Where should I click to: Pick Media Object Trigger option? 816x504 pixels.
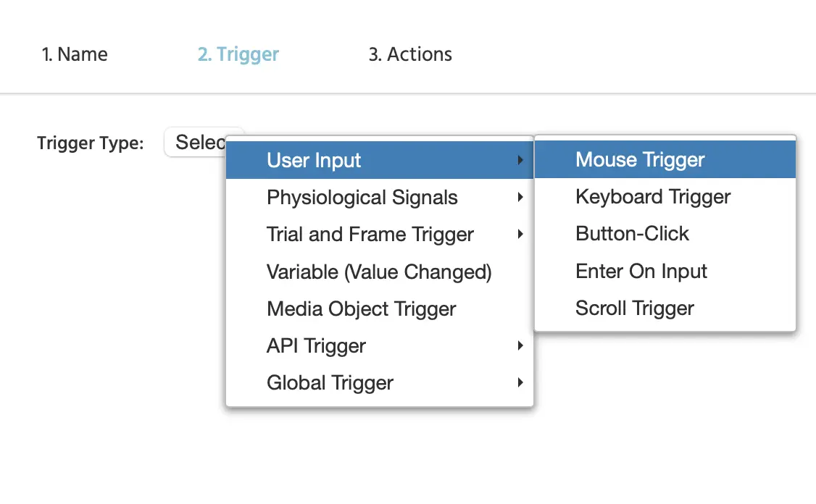pos(361,309)
